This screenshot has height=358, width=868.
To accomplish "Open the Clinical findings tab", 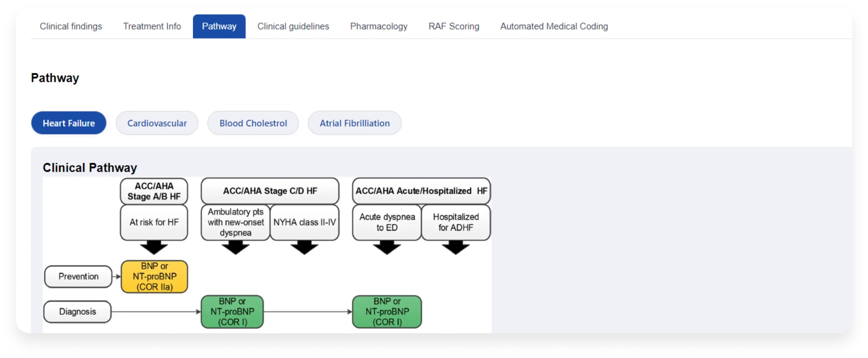I will click(71, 26).
